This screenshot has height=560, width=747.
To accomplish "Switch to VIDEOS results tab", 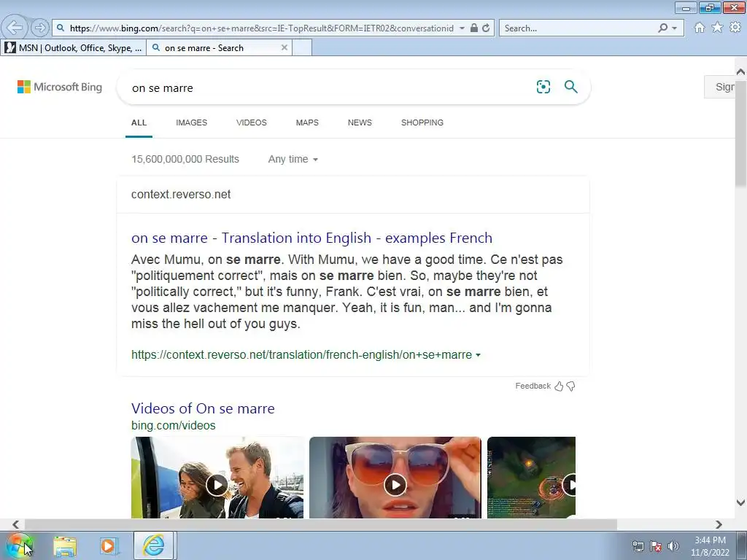I will coord(252,122).
